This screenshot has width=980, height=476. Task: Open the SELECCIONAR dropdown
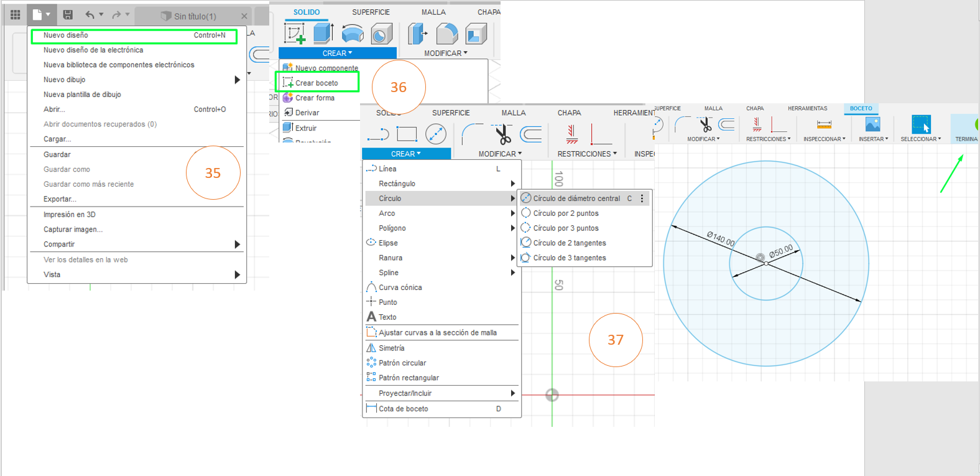pyautogui.click(x=921, y=139)
